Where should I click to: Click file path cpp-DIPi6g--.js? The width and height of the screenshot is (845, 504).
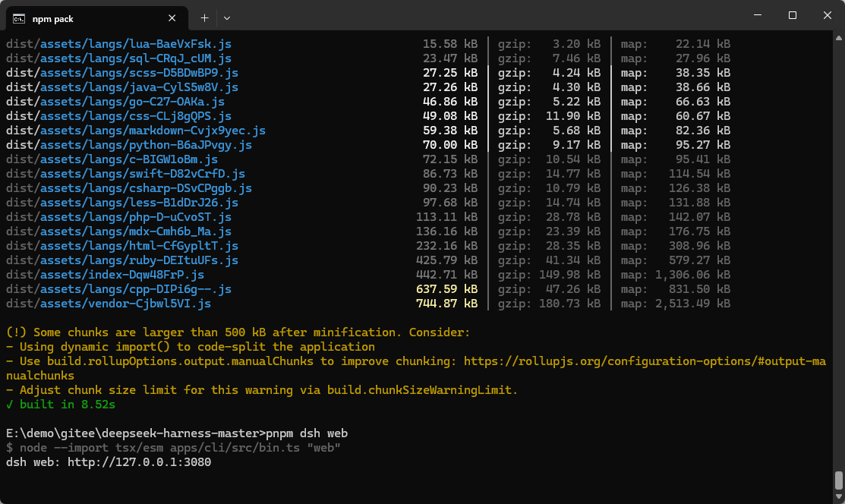118,289
